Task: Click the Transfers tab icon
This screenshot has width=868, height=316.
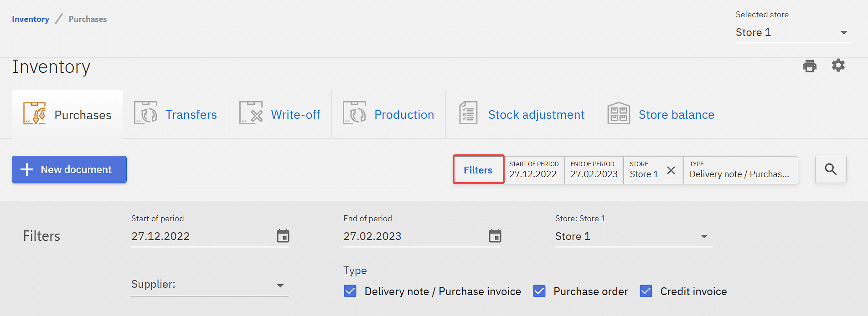Action: 145,113
